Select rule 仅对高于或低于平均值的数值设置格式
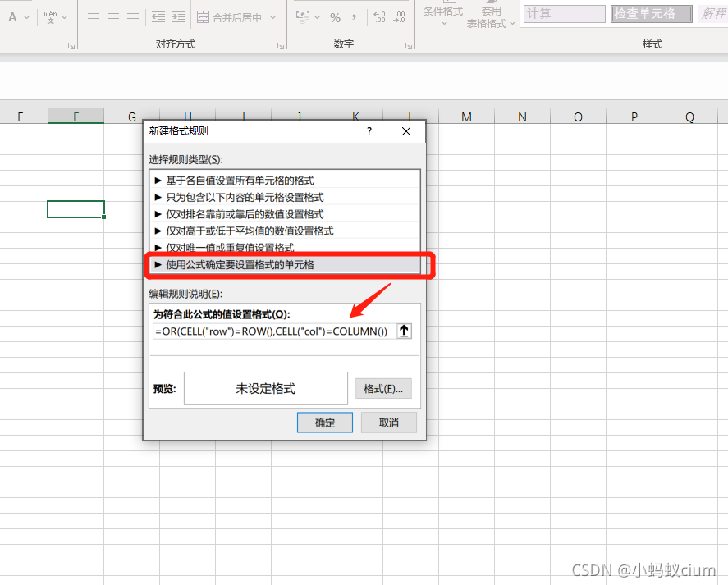Screen dimensions: 728x585 point(285,231)
